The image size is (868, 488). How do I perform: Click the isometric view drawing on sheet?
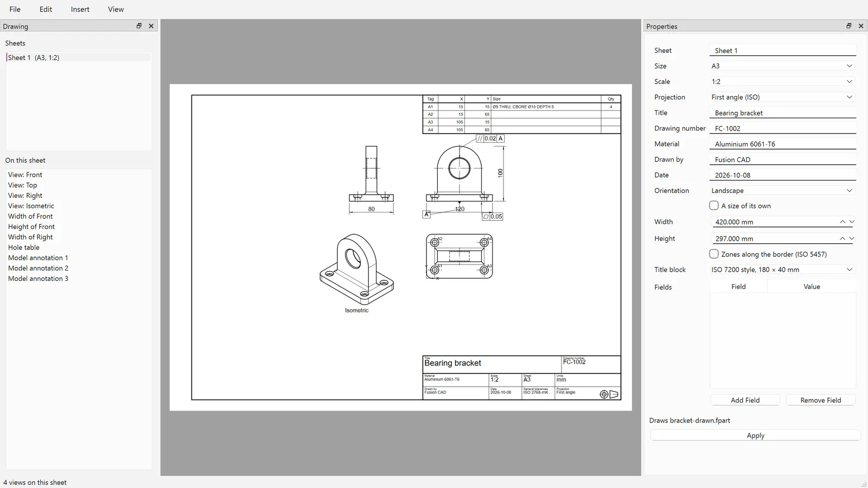(x=356, y=269)
